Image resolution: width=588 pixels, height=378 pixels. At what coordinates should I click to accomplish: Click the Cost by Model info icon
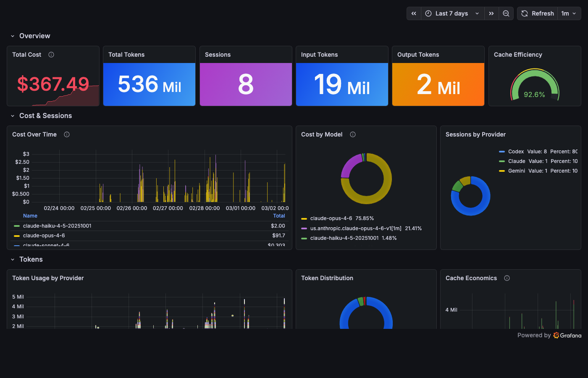[x=352, y=134]
